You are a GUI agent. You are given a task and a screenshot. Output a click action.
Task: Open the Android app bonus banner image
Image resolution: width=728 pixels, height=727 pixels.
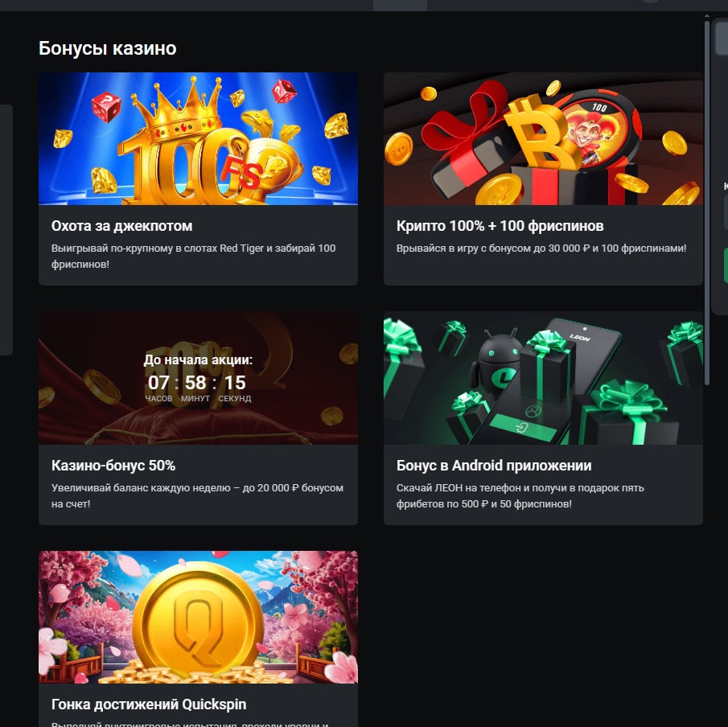[x=543, y=378]
